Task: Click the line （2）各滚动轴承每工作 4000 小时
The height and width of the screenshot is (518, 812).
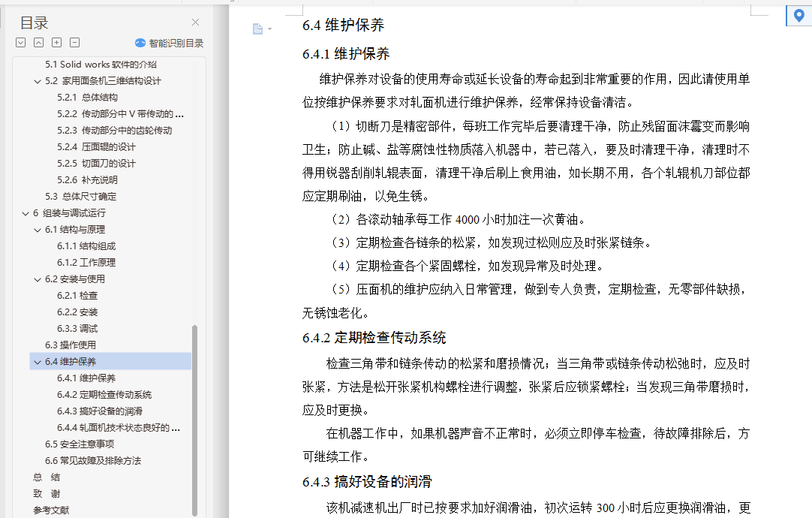Action: [x=459, y=220]
